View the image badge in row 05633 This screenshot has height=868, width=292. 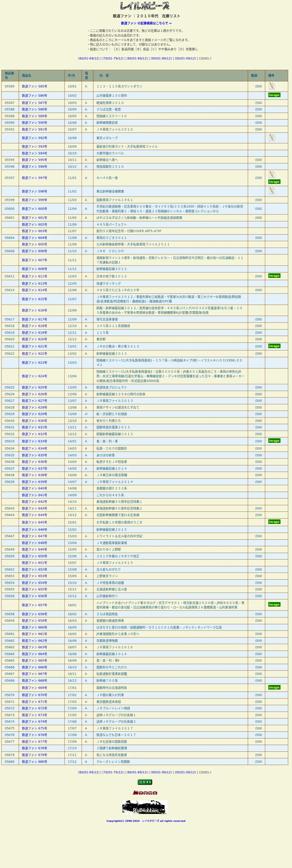click(274, 441)
